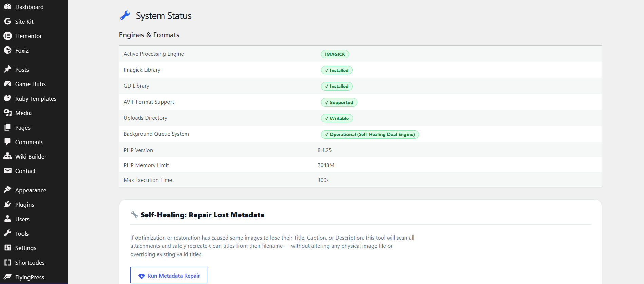
Task: Click the Tools wrench icon in sidebar
Action: point(7,233)
